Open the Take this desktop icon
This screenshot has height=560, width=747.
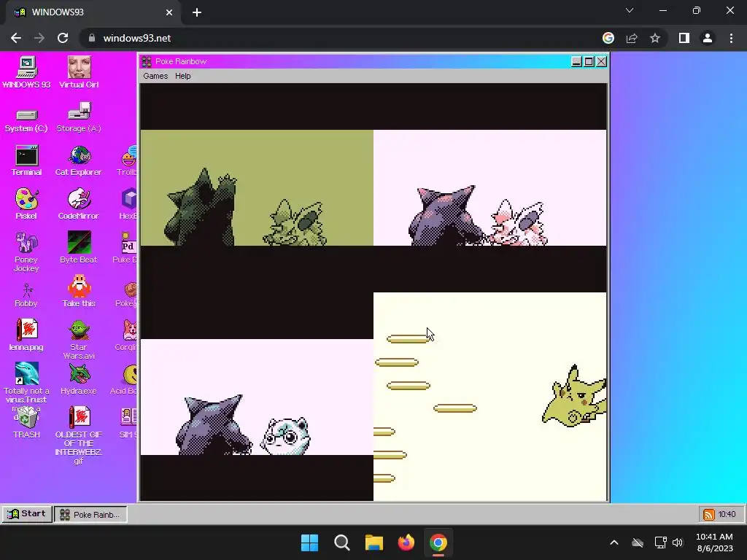(79, 292)
